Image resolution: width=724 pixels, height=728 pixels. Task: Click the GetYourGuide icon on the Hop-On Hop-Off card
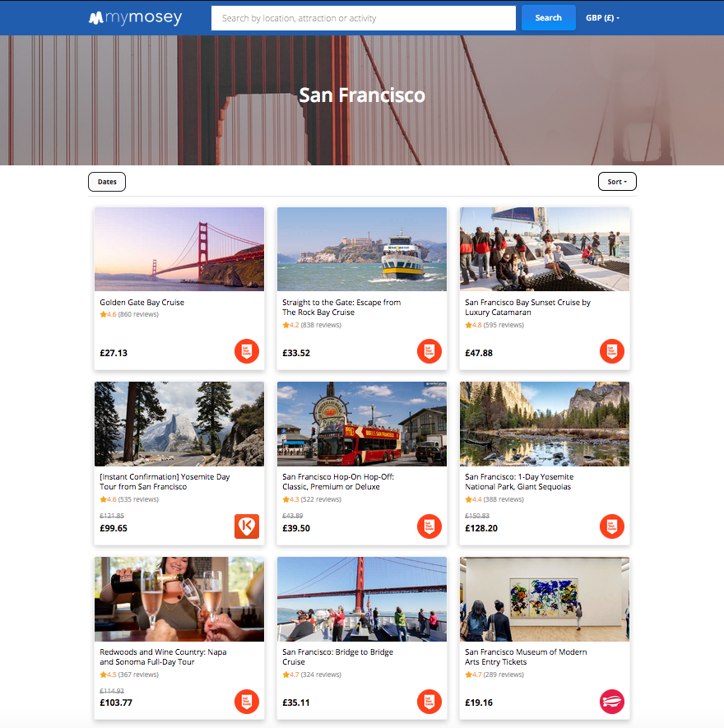coord(429,526)
